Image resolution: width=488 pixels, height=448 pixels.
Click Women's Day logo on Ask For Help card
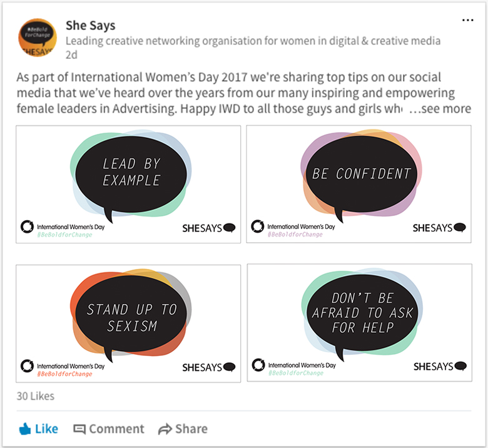point(258,365)
